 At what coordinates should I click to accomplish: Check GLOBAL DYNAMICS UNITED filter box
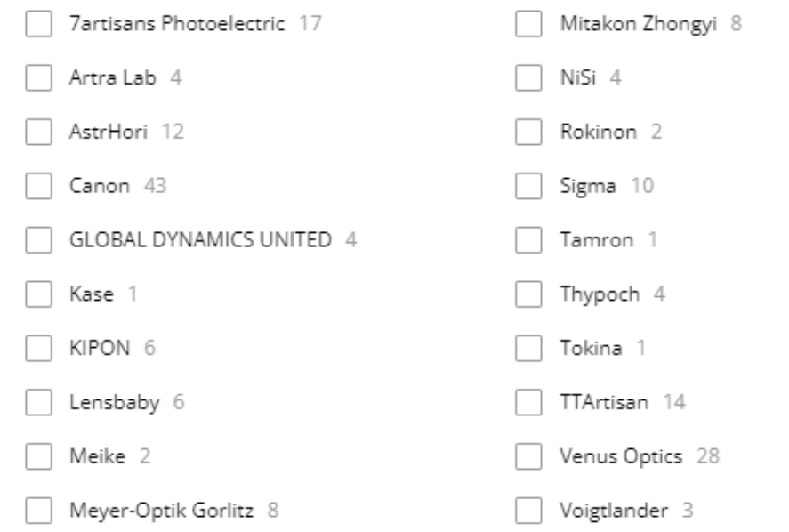(x=38, y=240)
